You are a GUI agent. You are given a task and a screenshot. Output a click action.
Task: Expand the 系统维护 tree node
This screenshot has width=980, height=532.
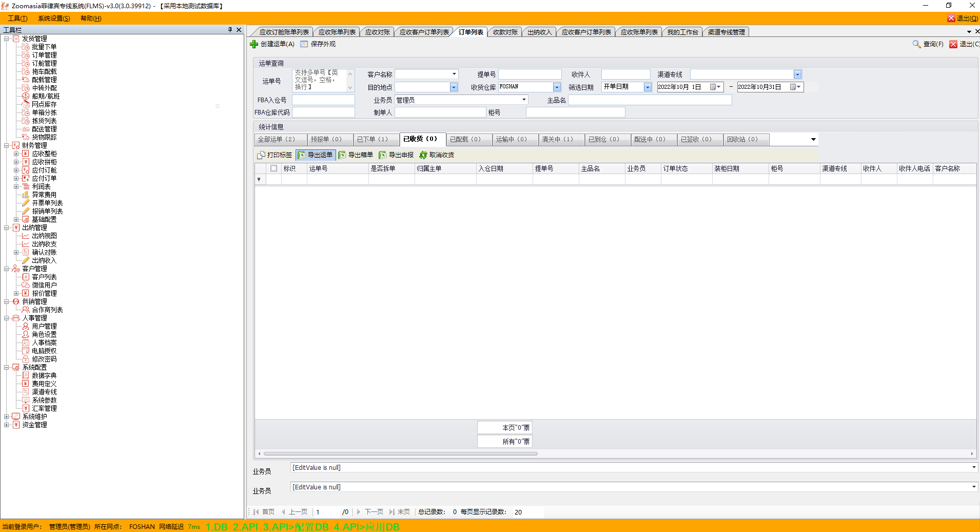click(7, 416)
